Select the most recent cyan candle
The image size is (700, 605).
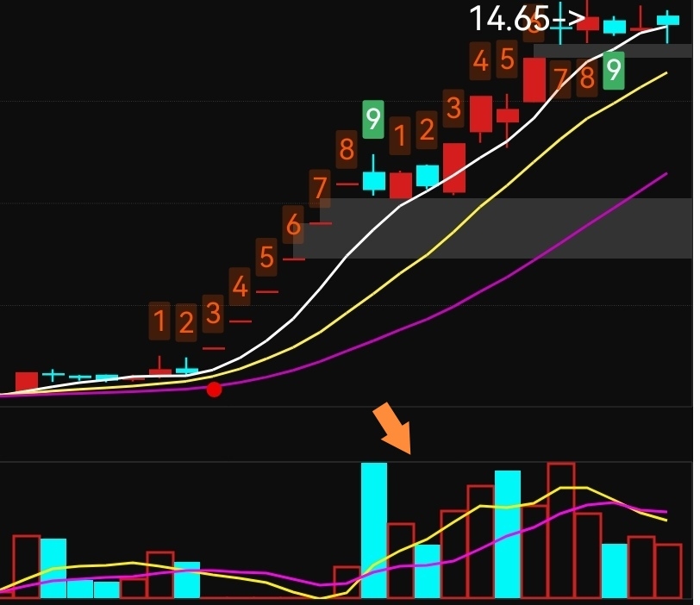[x=668, y=21]
